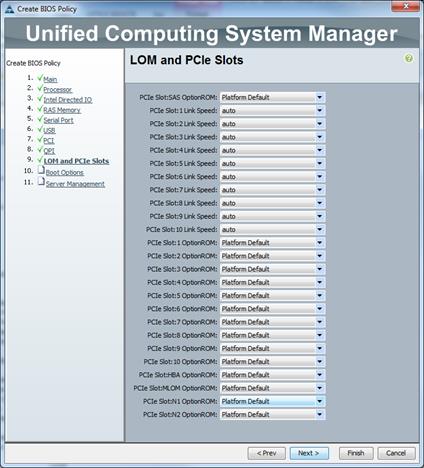424x468 pixels.
Task: Open the PCIe Slot 7 OptionROM dropdown
Action: [x=272, y=322]
